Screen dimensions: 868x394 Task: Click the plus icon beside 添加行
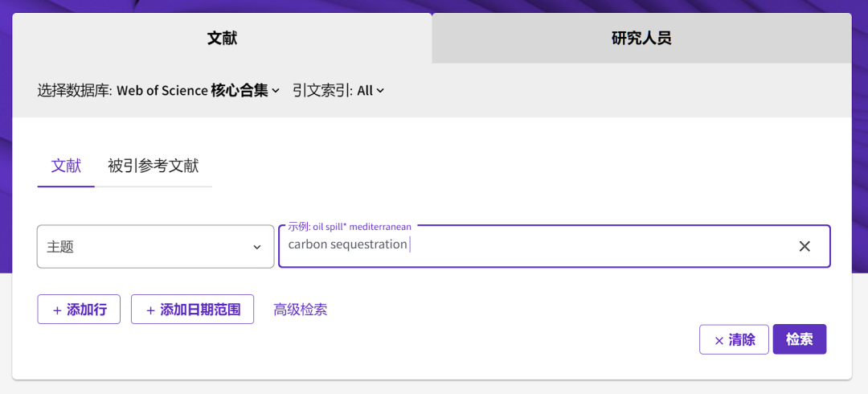57,310
